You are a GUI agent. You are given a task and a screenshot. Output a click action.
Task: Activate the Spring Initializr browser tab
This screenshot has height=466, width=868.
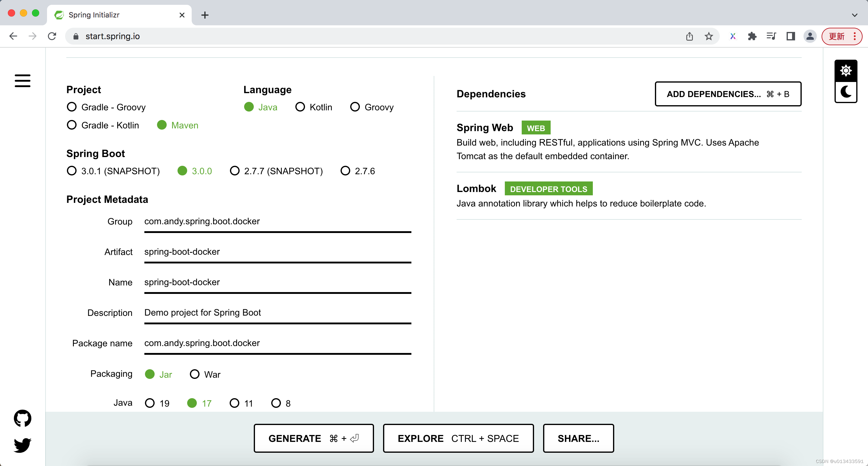pos(120,15)
